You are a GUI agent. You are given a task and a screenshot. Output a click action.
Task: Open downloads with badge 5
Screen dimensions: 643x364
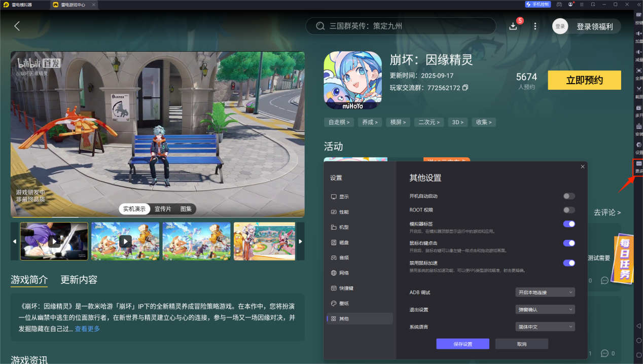click(x=513, y=26)
